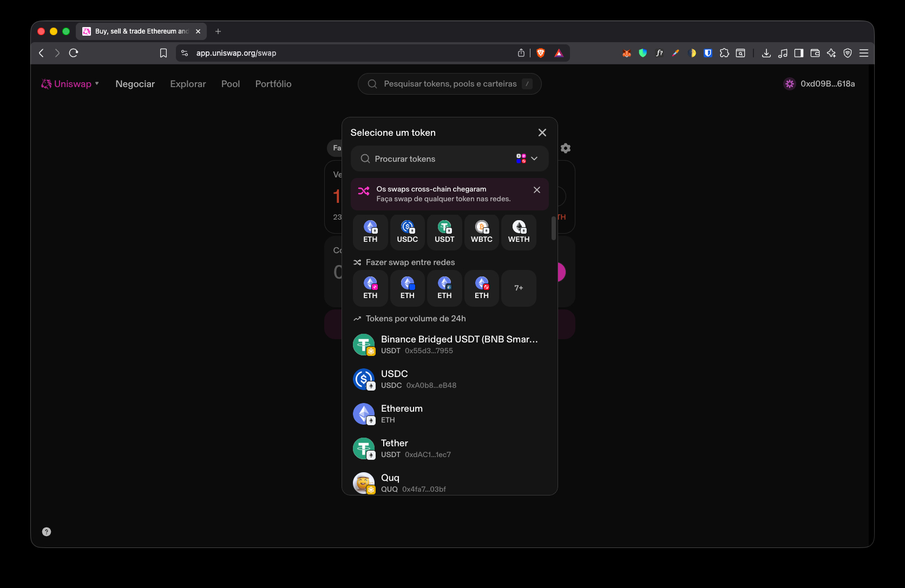Image resolution: width=905 pixels, height=588 pixels.
Task: Open the green shield extension
Action: [643, 53]
